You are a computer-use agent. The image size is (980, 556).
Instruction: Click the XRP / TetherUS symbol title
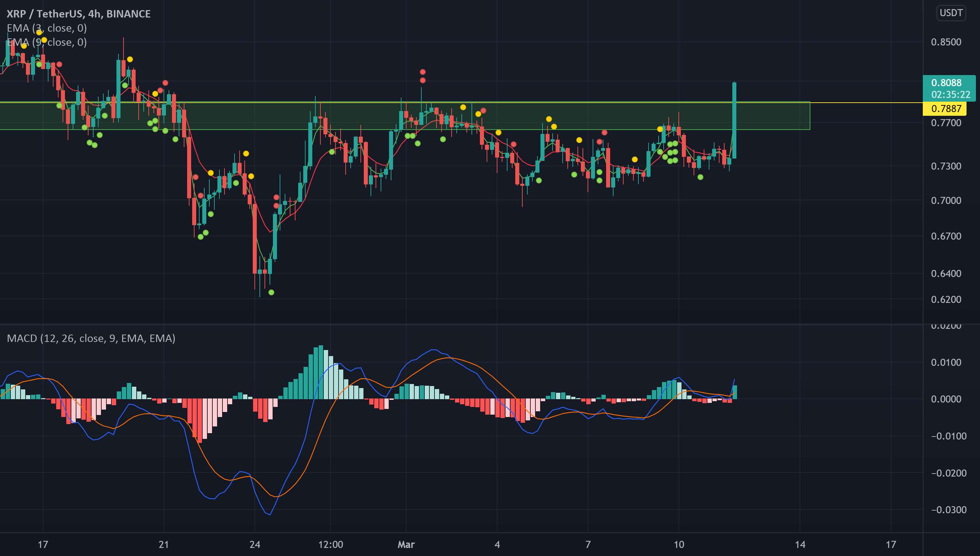point(79,14)
